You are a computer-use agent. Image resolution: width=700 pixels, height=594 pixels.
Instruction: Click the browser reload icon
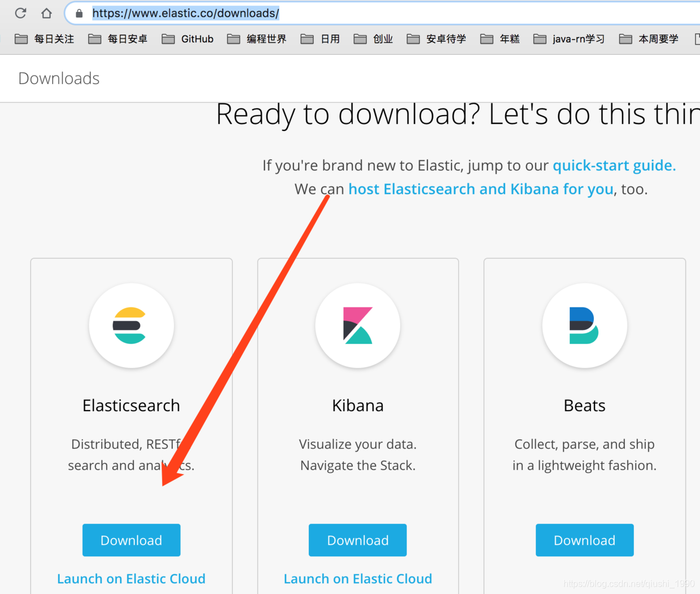pos(20,13)
